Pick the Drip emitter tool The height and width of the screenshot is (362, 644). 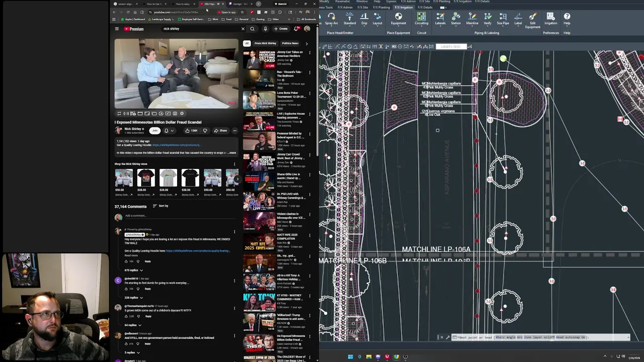pos(364,19)
